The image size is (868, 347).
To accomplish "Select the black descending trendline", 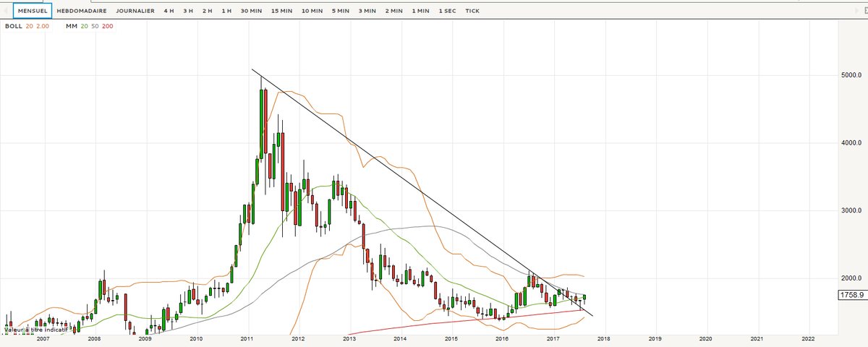I will coord(422,192).
